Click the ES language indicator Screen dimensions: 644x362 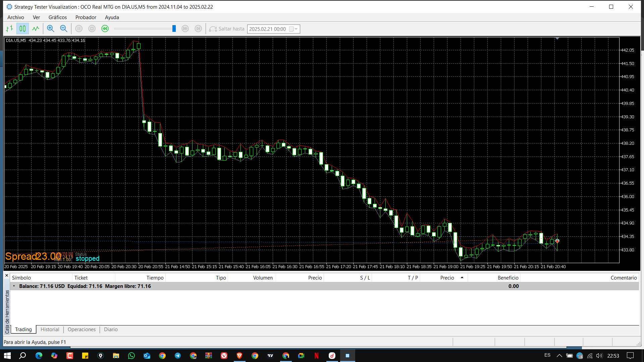[x=547, y=355]
